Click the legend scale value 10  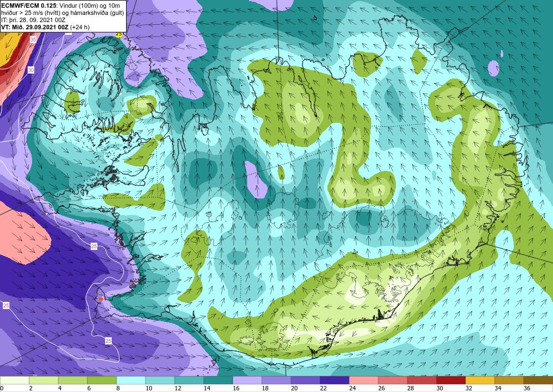tap(148, 389)
